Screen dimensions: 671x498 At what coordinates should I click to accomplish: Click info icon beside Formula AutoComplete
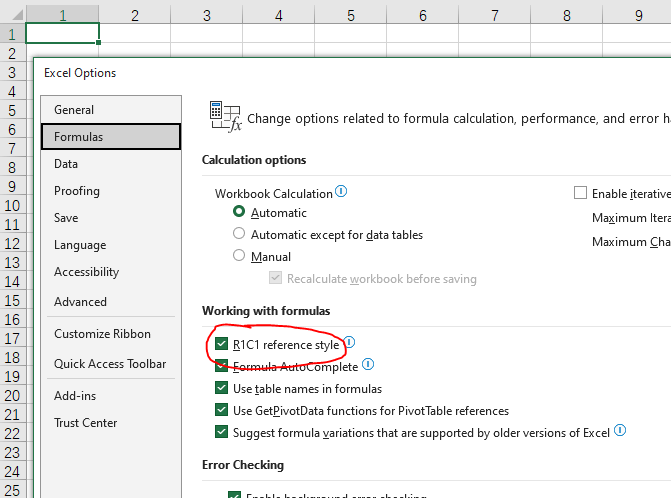coord(368,364)
